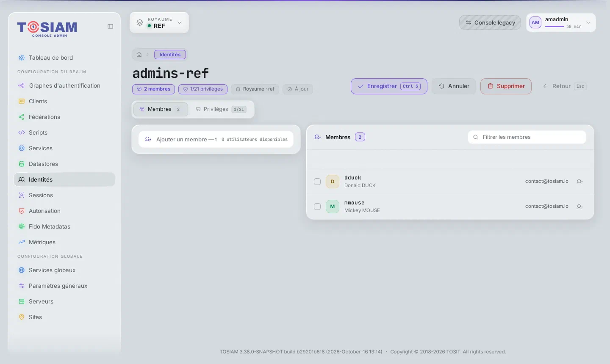Screen dimensions: 610x364
Task: Click Retour to go back
Action: [564, 86]
